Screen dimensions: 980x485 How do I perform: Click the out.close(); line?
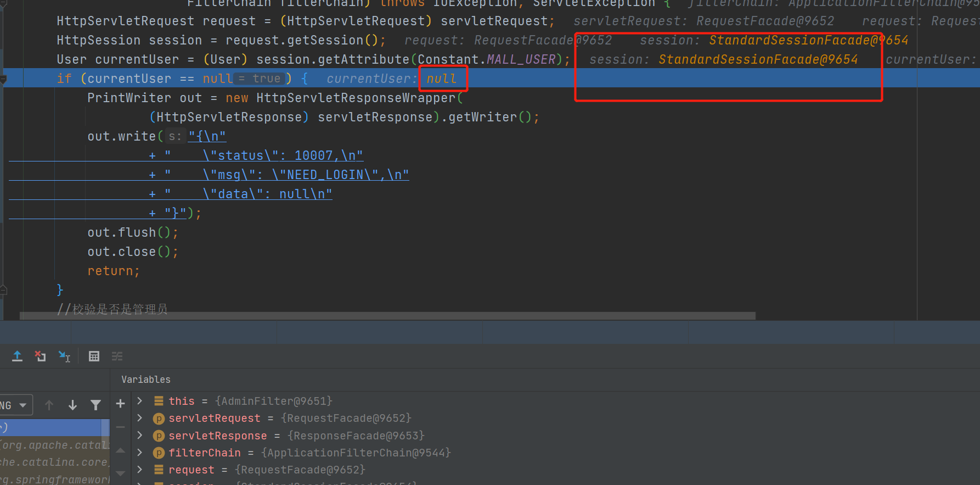pos(133,252)
